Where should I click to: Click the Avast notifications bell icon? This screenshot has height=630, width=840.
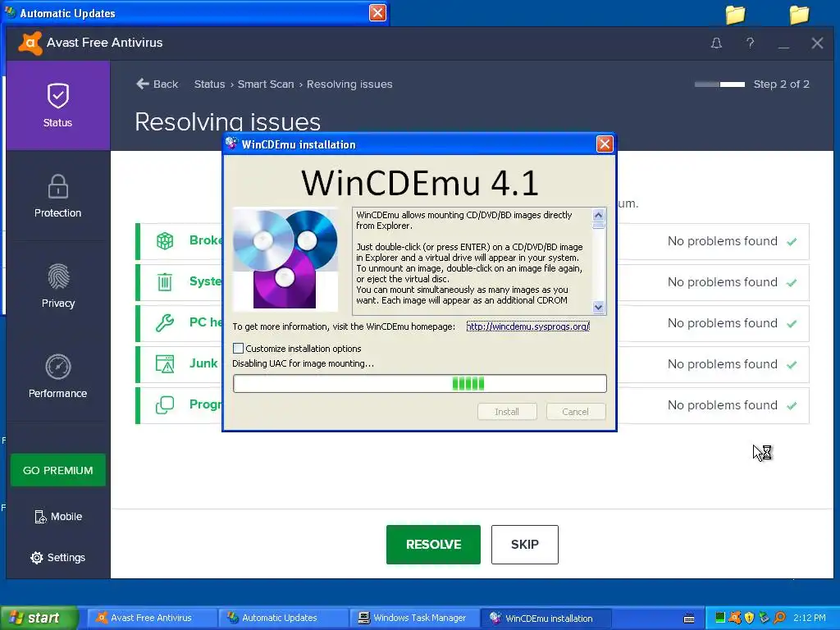pos(716,43)
